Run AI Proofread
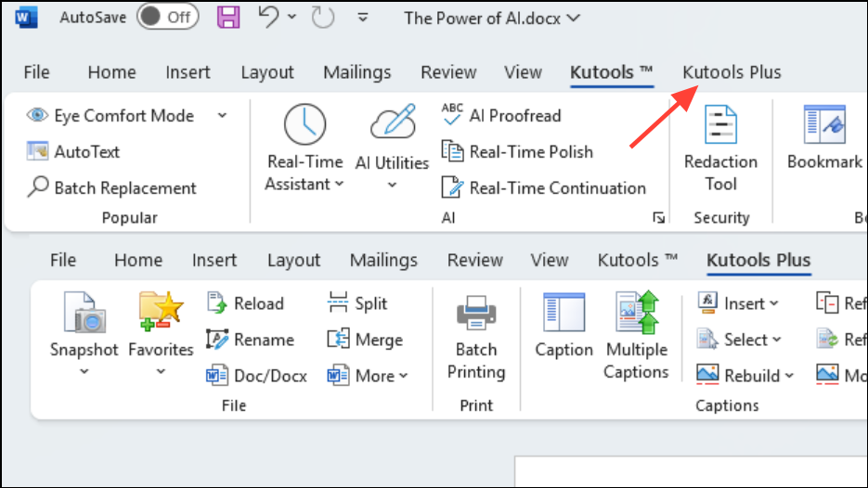The width and height of the screenshot is (868, 488). (501, 116)
